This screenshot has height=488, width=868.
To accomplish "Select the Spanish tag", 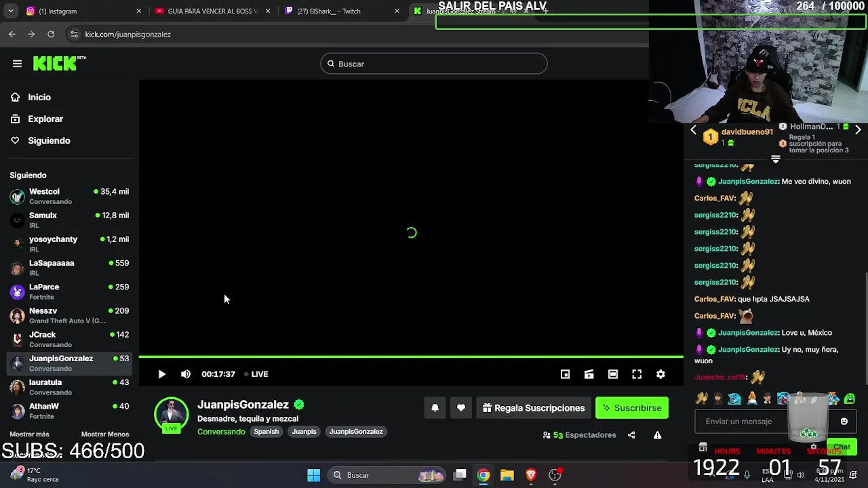I will 267,432.
